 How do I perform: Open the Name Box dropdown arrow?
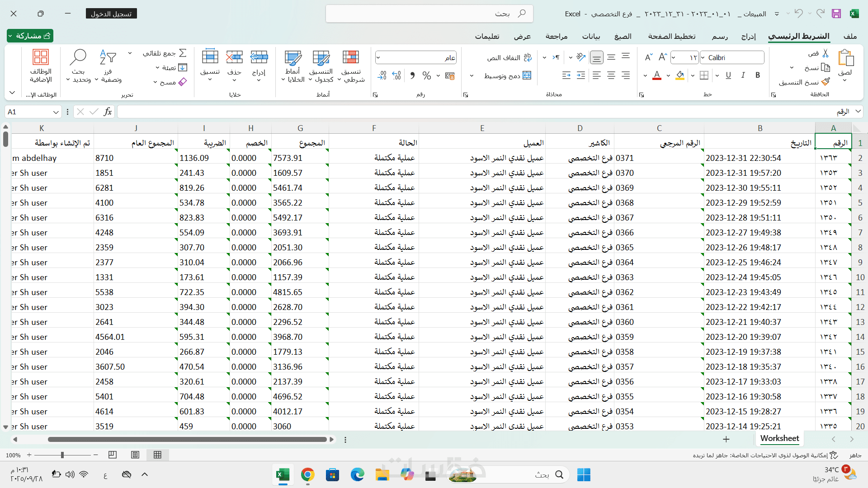click(56, 112)
